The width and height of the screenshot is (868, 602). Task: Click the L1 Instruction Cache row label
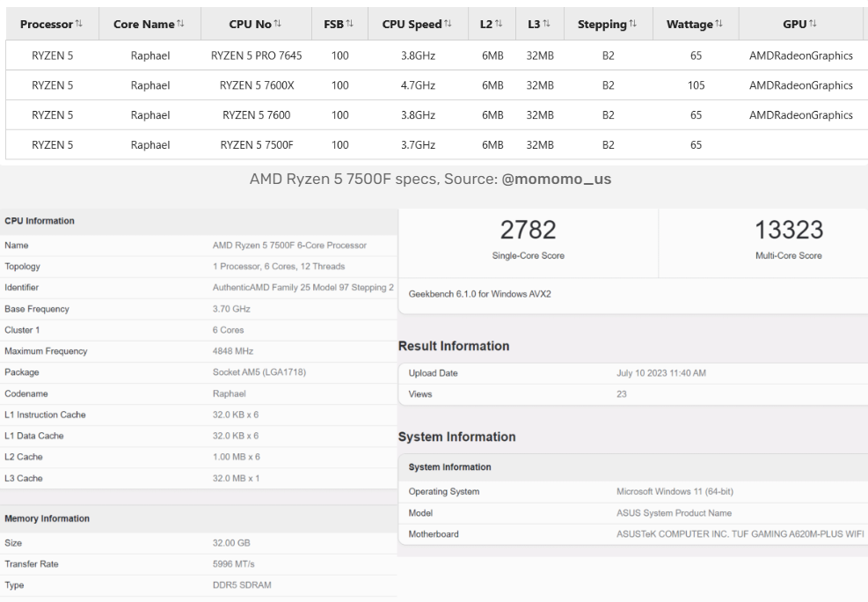[45, 415]
